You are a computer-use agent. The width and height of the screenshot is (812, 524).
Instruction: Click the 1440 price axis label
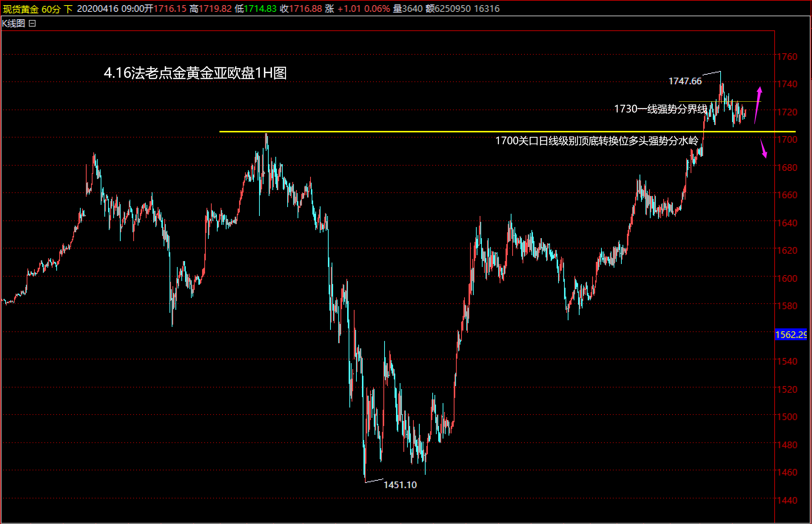(x=787, y=500)
